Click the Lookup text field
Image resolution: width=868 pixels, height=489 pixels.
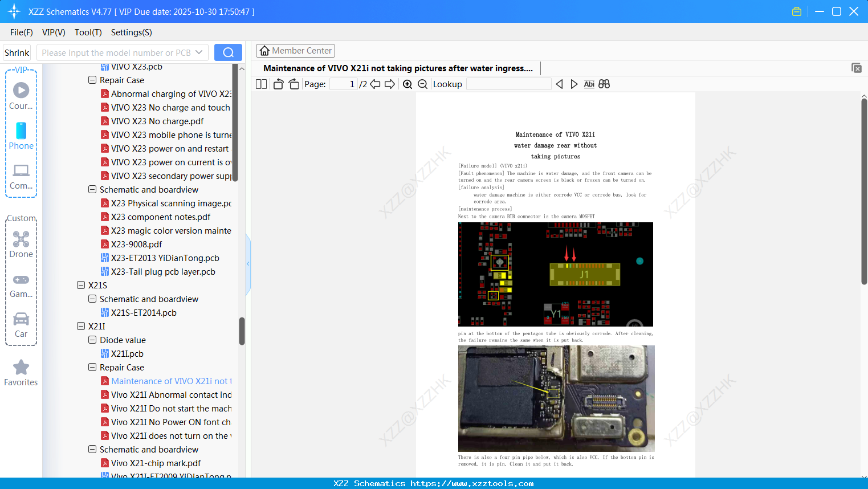pos(508,84)
